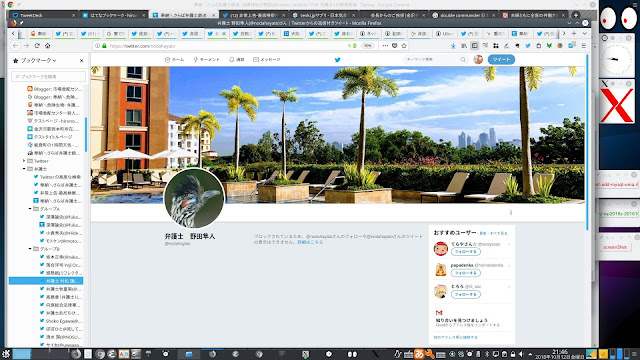
Task: Show site security info via padlock icon
Action: coord(104,46)
